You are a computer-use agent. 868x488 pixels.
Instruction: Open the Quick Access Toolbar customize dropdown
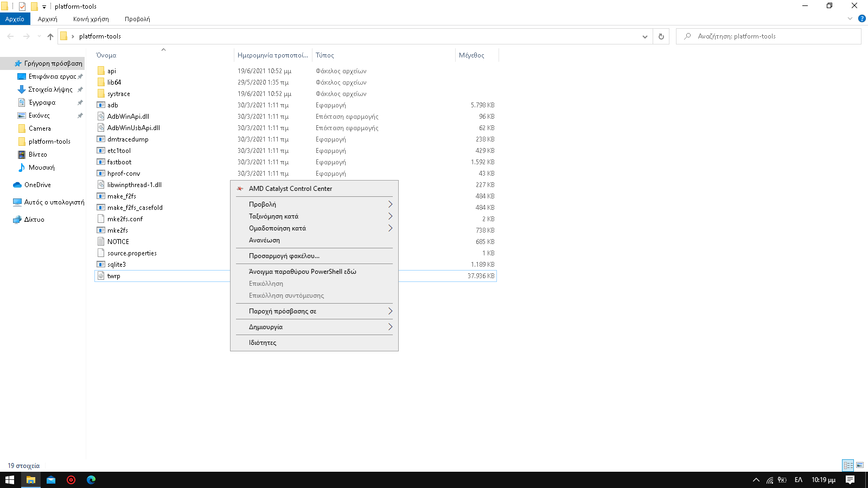[x=44, y=7]
